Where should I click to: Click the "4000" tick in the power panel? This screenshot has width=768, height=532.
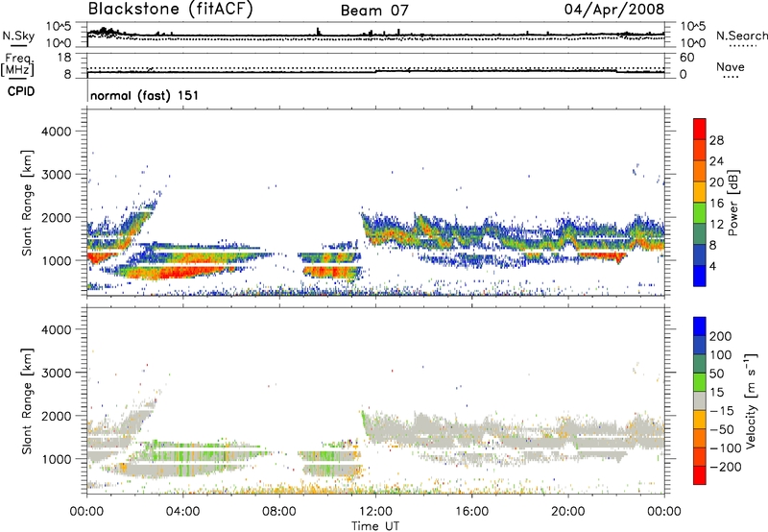[x=57, y=132]
